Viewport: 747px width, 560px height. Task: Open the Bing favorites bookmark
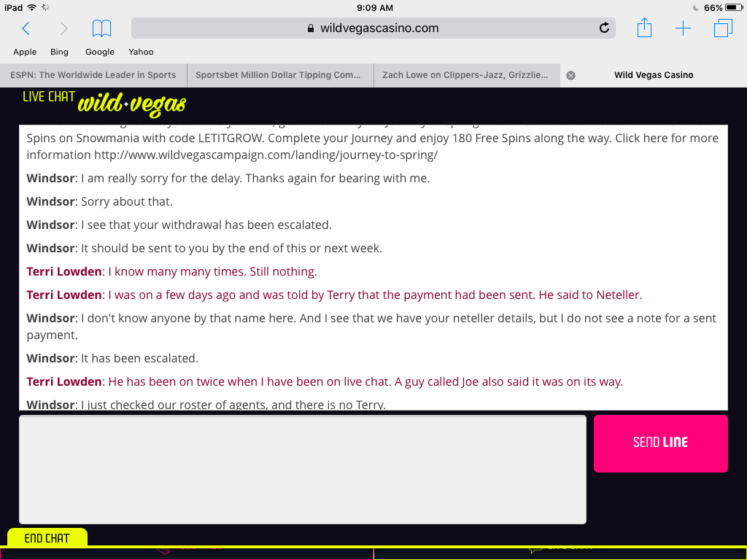59,52
